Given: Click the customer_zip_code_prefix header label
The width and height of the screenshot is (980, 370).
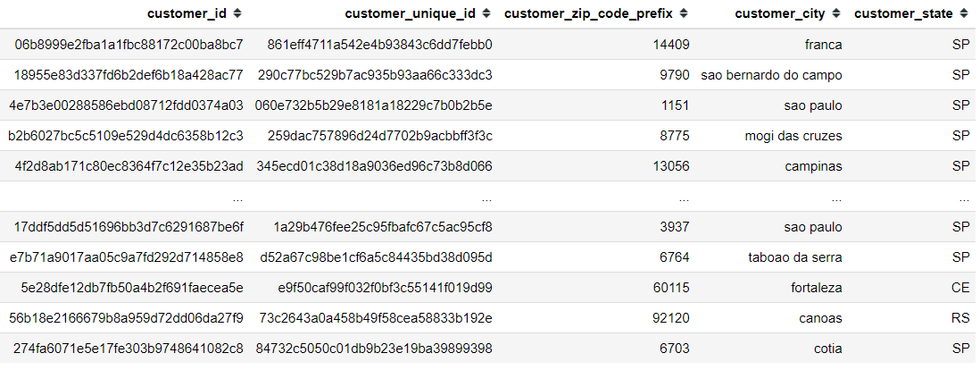Looking at the screenshot, I should point(590,13).
